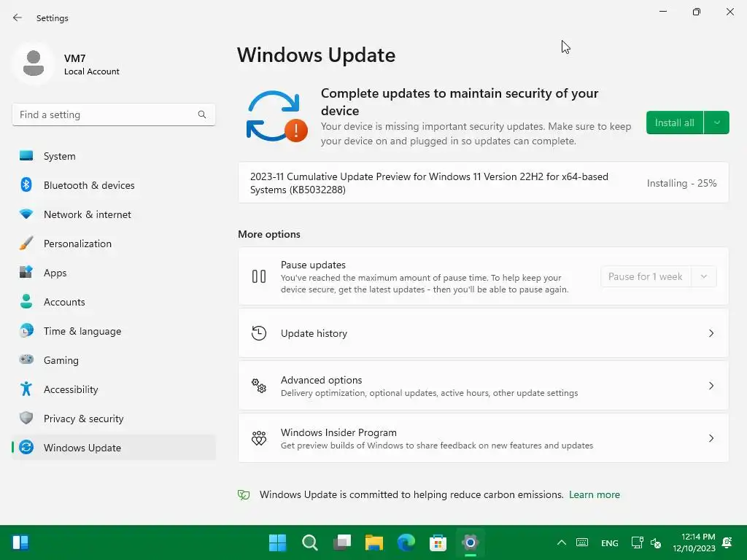Open Task View on taskbar

point(342,542)
